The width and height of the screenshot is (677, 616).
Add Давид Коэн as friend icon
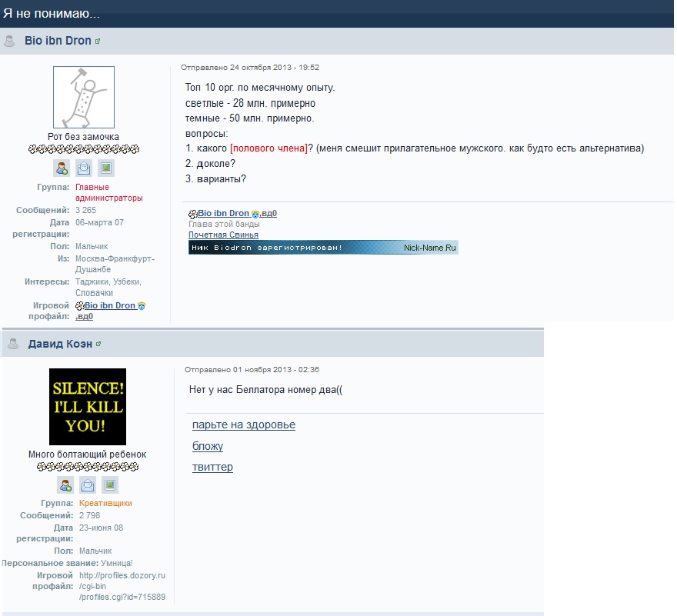[x=65, y=485]
